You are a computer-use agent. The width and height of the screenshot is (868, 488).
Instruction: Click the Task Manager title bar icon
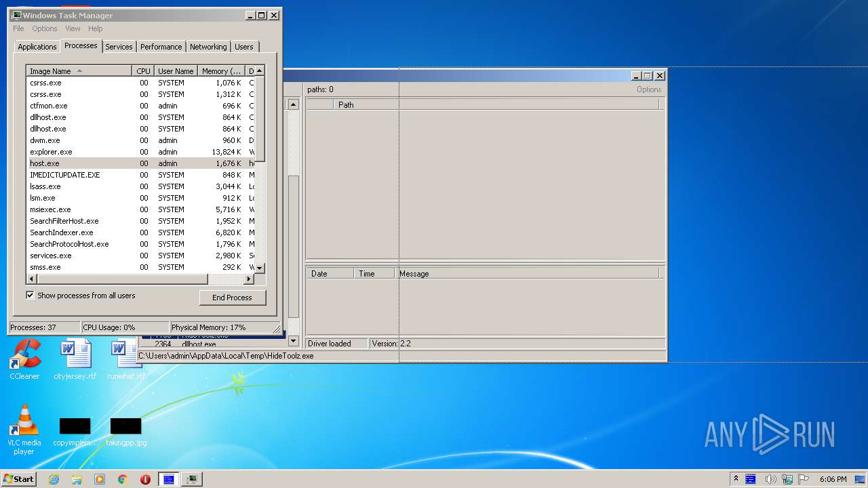click(x=16, y=15)
